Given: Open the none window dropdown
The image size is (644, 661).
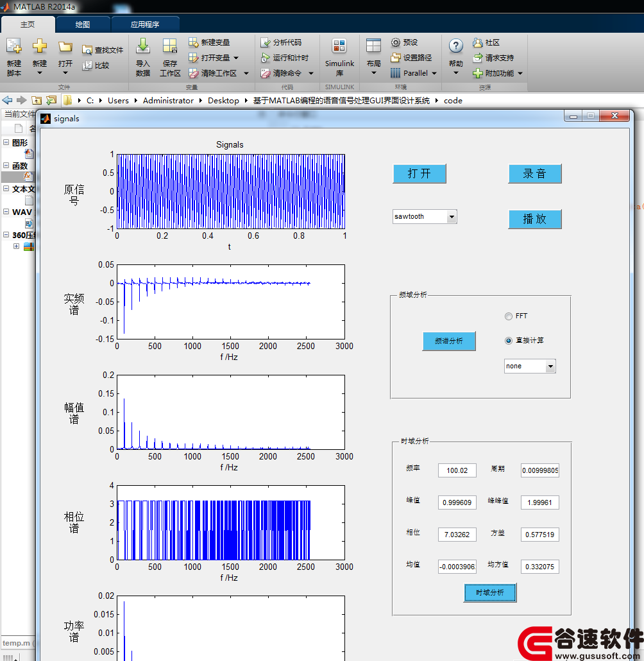Looking at the screenshot, I should [x=550, y=366].
